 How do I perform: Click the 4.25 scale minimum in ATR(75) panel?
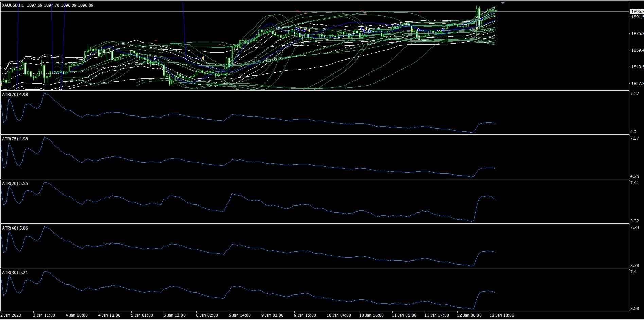pos(634,176)
